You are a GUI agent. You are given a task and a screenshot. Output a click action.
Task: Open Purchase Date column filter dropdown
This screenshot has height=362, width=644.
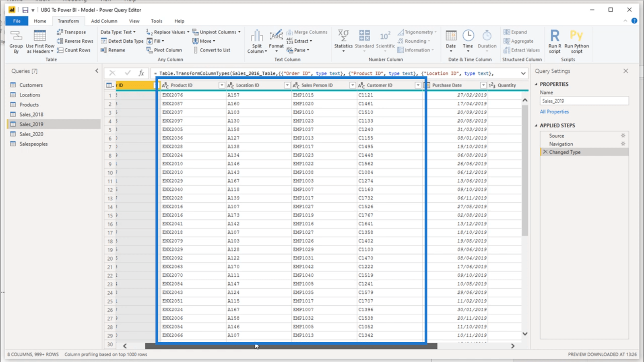483,85
